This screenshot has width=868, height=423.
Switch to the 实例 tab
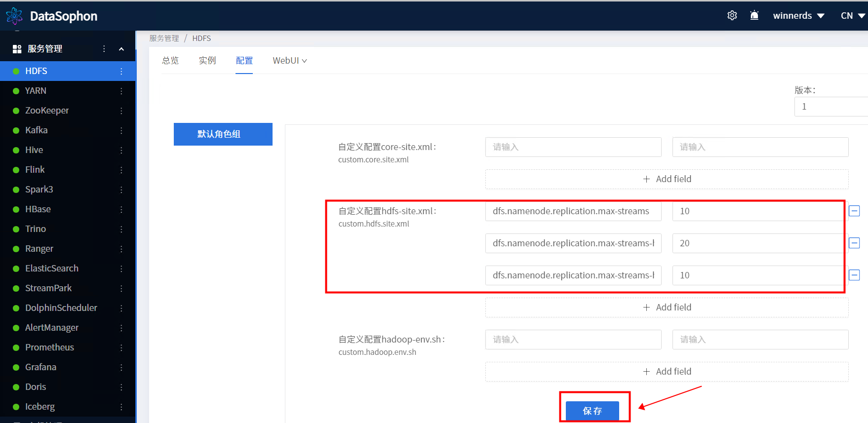tap(207, 61)
